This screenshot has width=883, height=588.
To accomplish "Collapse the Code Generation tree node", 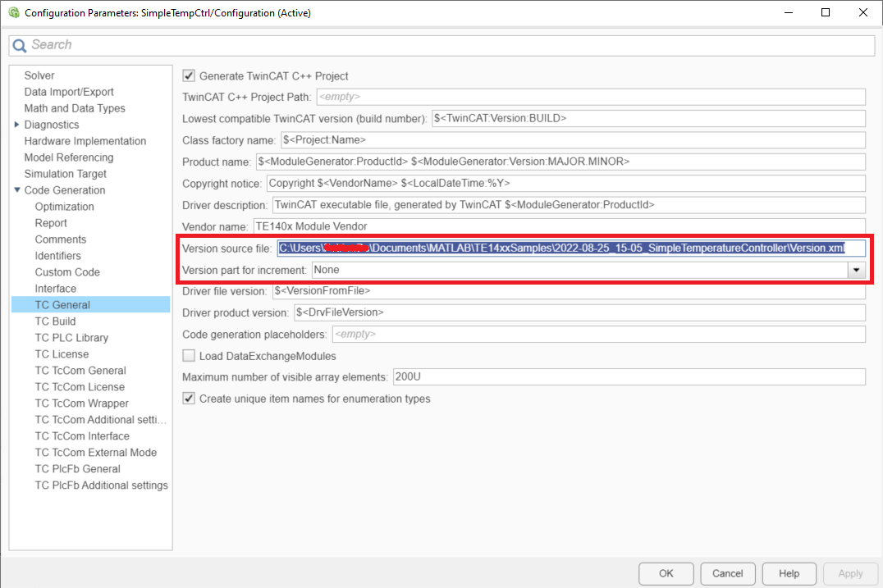I will coord(17,190).
